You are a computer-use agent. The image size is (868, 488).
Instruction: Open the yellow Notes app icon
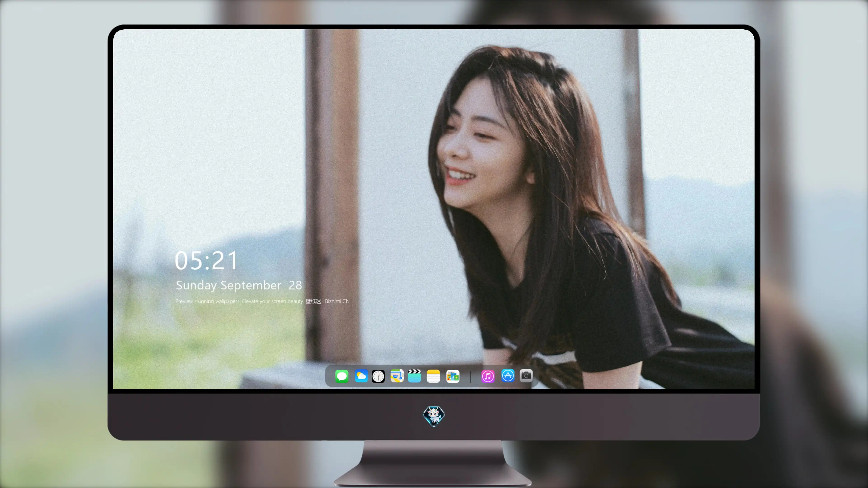coord(433,376)
